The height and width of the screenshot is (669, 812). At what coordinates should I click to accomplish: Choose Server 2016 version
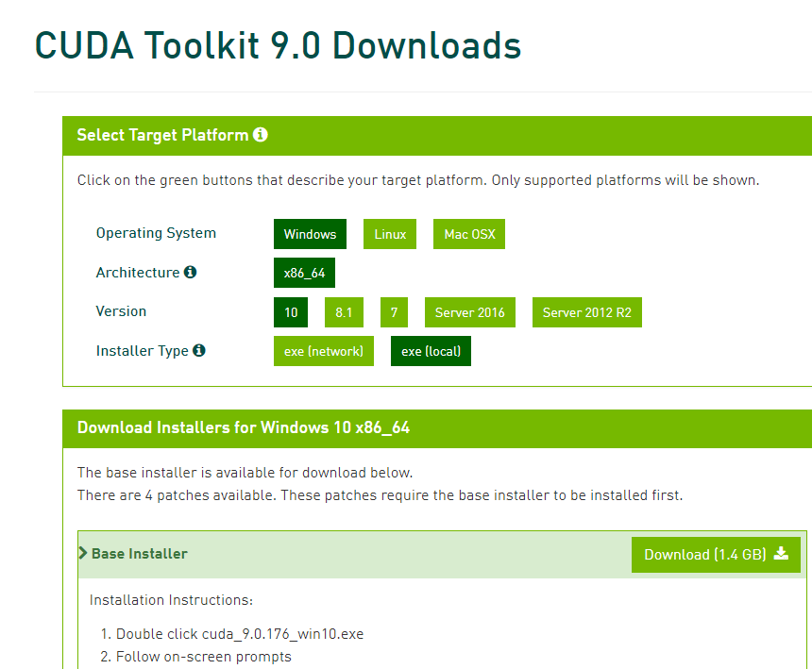(469, 312)
